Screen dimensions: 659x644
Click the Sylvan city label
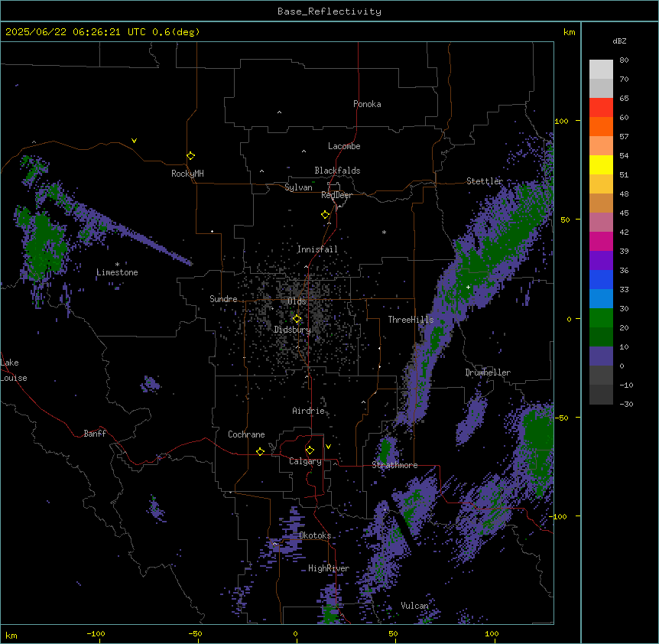pyautogui.click(x=298, y=187)
